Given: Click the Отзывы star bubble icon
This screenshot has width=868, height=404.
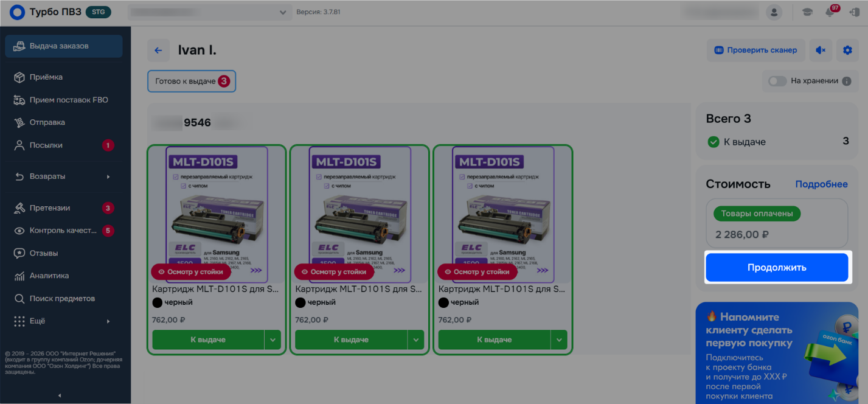Looking at the screenshot, I should (x=19, y=253).
